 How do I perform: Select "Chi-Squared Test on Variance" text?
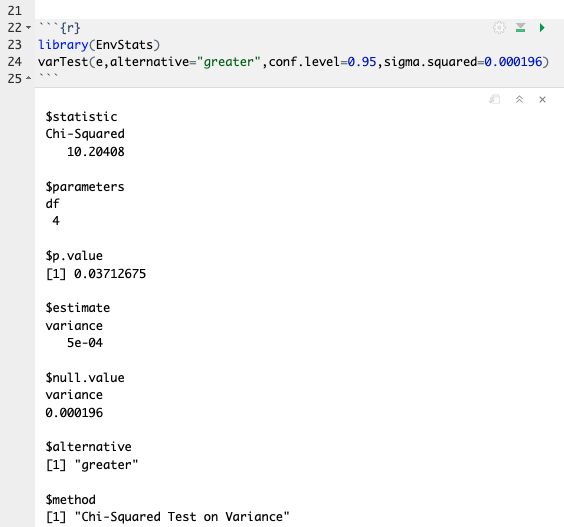[182, 517]
